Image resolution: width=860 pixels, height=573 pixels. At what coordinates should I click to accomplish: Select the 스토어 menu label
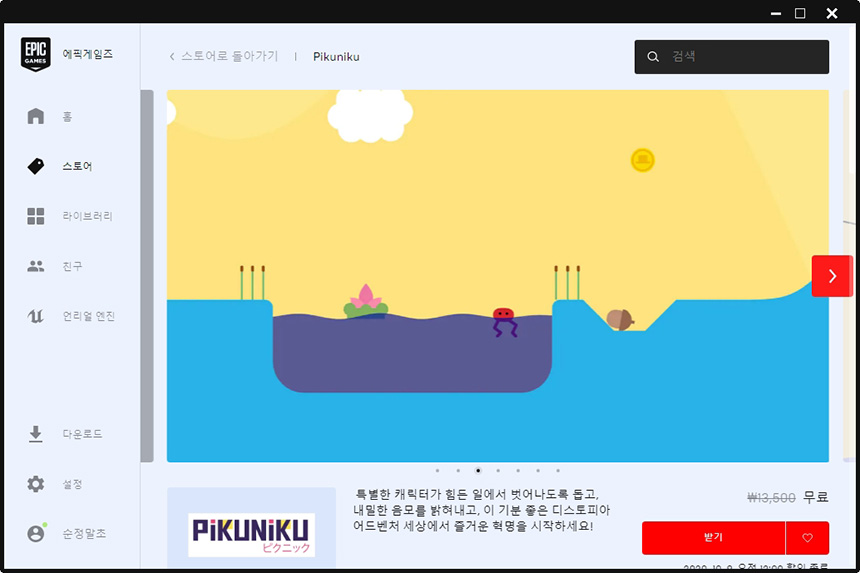77,166
